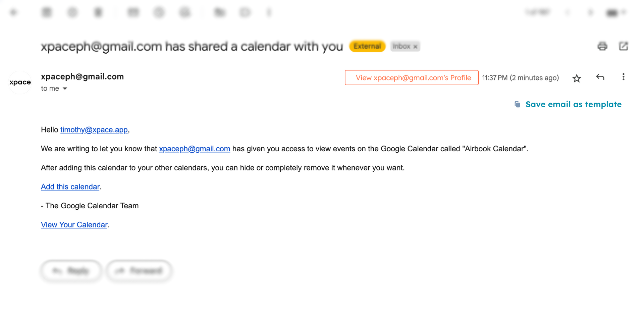Open the Move to folder icon
Image resolution: width=644 pixels, height=323 pixels.
point(220,12)
